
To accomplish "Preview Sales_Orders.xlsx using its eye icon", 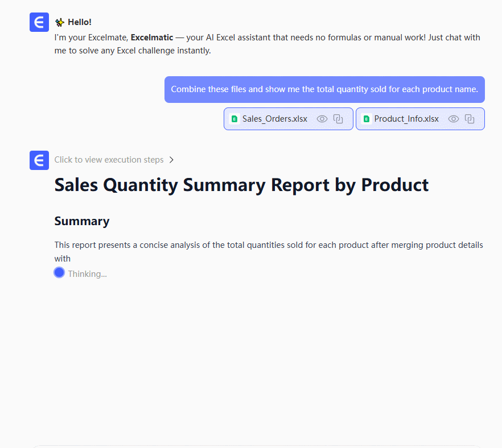I will (x=322, y=119).
